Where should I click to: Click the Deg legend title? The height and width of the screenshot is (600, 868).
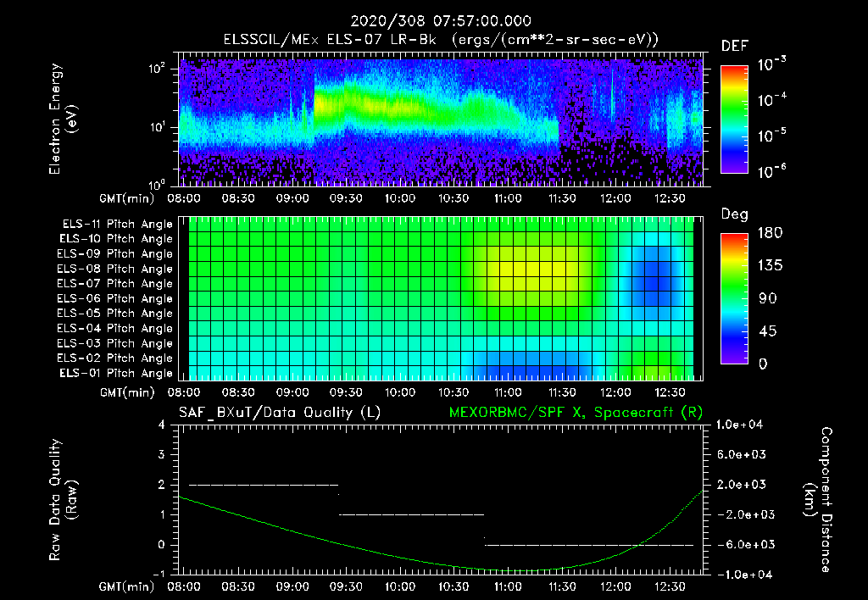click(735, 214)
